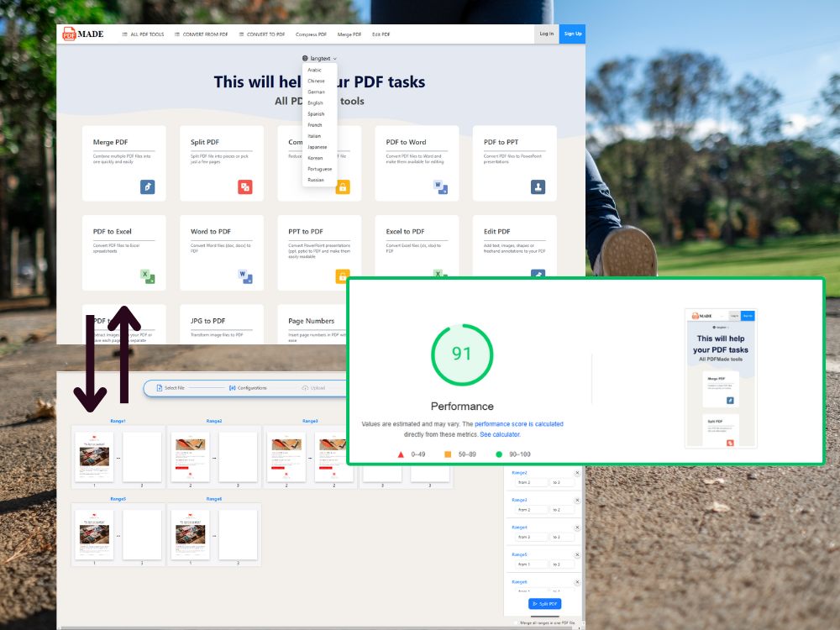840x630 pixels.
Task: Click the list icon beside ALL PDF TOOLS
Action: pyautogui.click(x=125, y=34)
